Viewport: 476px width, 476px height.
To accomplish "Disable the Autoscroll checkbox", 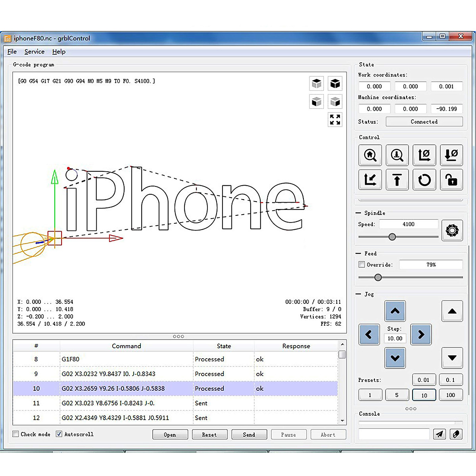I will coord(59,434).
